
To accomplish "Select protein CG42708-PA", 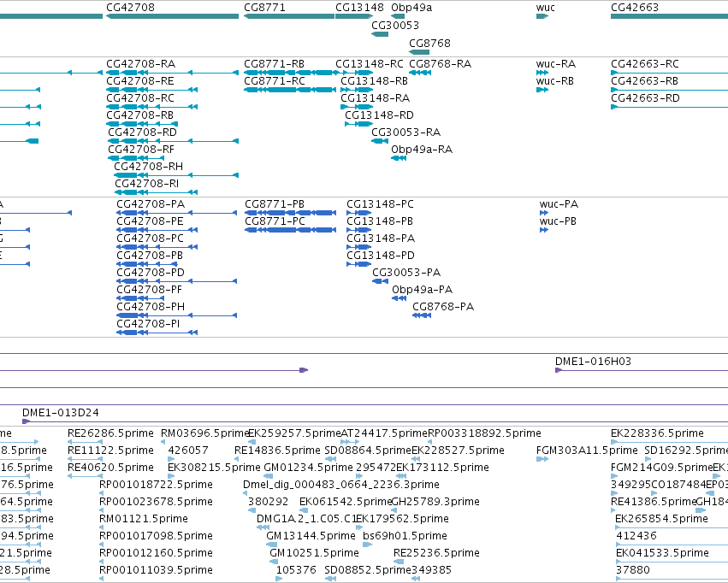I will click(x=176, y=213).
